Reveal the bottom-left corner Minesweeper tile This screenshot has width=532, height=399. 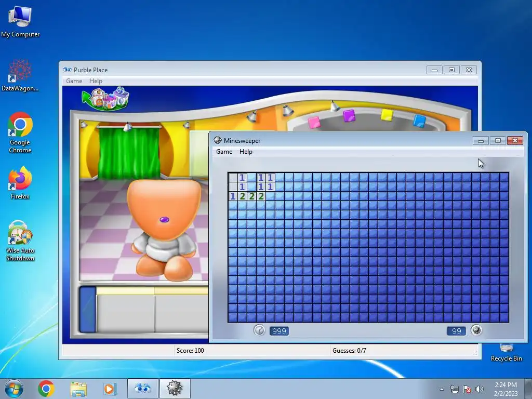click(233, 317)
